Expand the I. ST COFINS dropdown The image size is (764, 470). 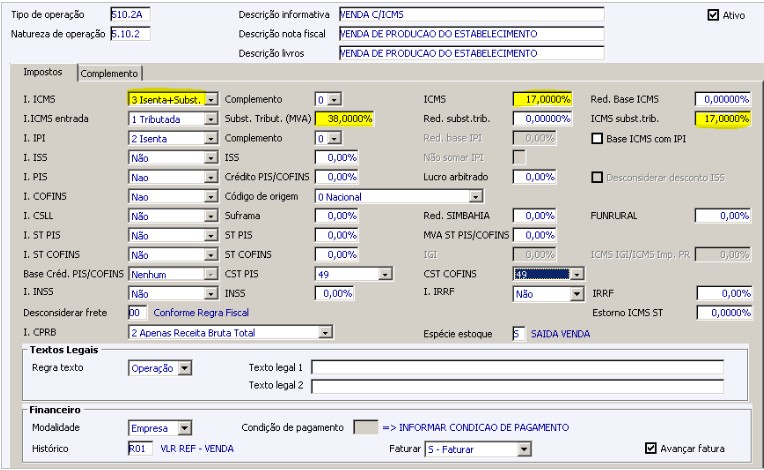coord(211,255)
